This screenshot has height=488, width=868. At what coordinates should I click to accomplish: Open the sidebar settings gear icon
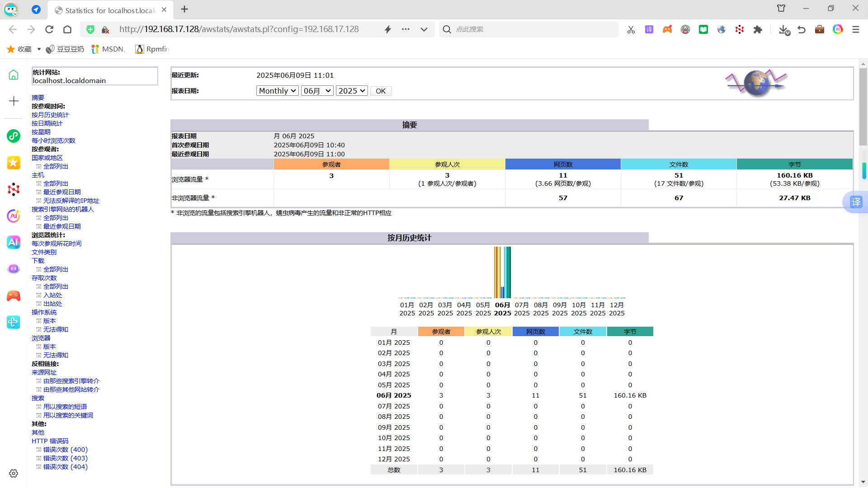(x=14, y=473)
